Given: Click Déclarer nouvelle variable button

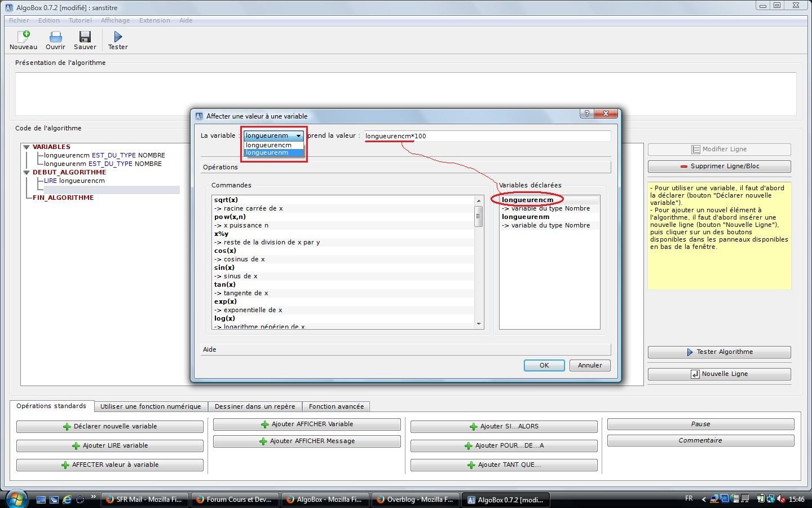Looking at the screenshot, I should tap(110, 427).
